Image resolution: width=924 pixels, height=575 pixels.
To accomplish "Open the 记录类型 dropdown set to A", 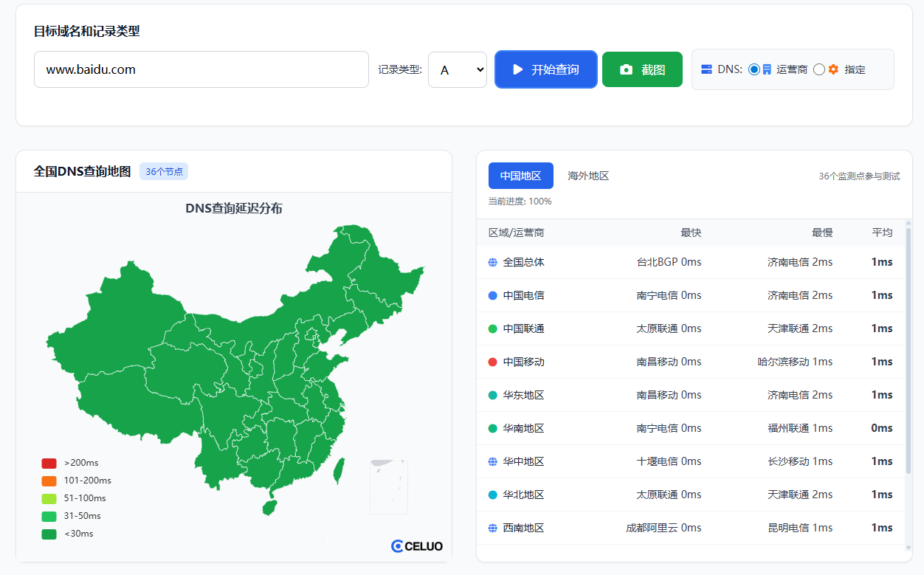I will [457, 69].
